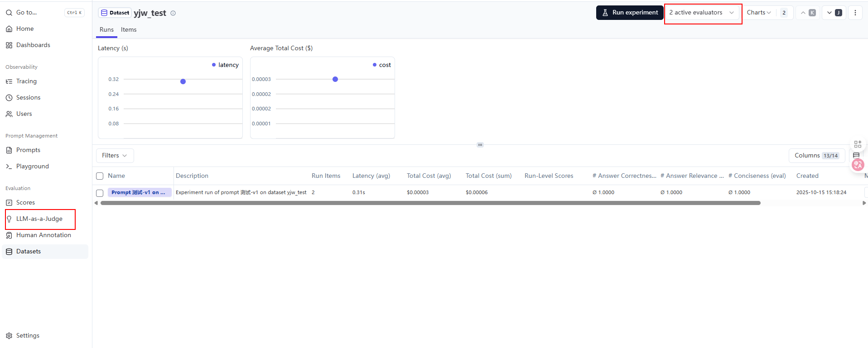Click the latency chart data point
The width and height of the screenshot is (868, 348).
tap(183, 81)
